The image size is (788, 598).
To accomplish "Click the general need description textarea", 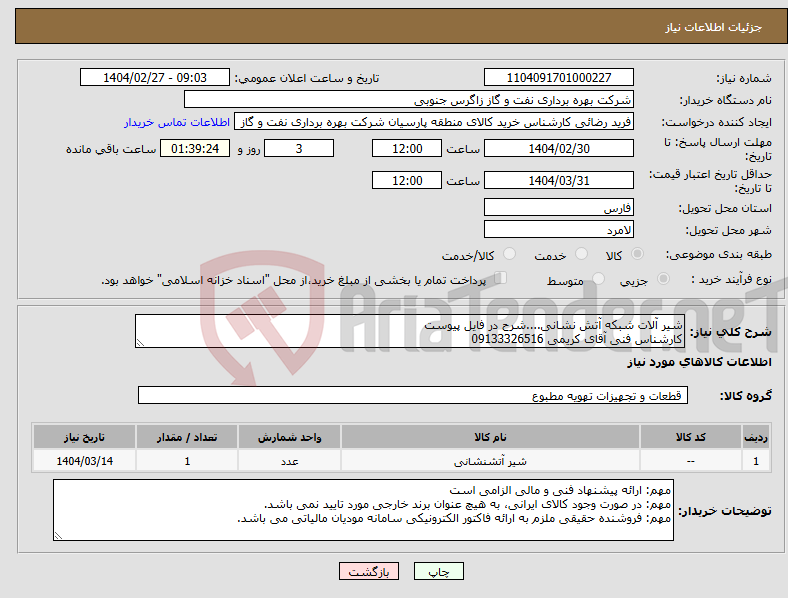I will (410, 331).
